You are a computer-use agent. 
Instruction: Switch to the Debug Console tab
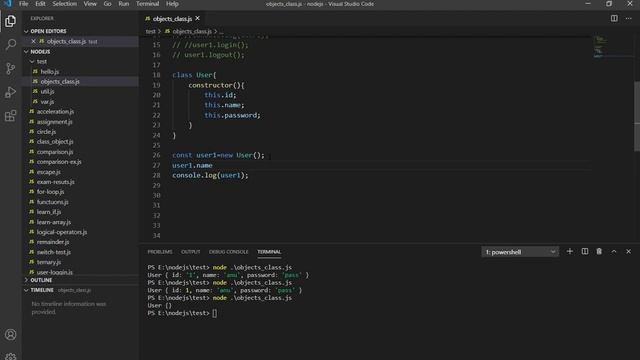tap(229, 252)
